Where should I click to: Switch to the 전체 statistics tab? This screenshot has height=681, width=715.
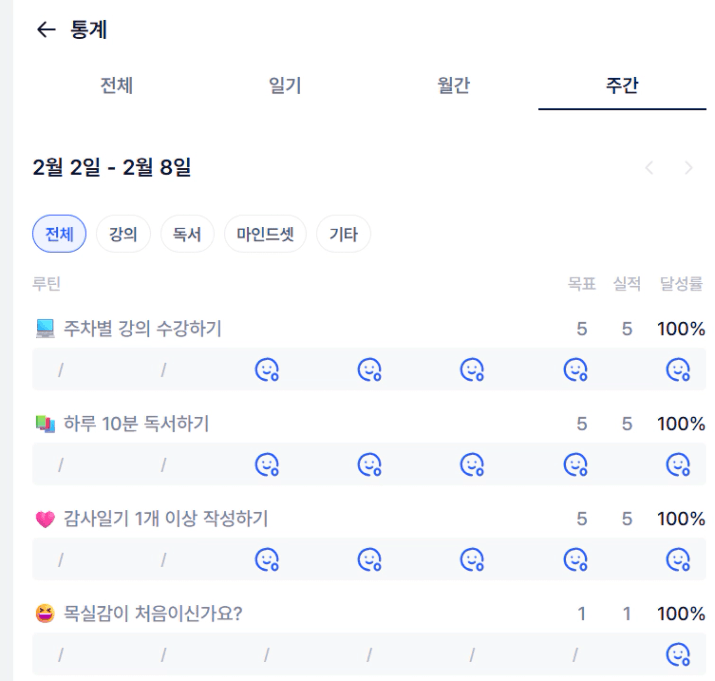pos(117,86)
